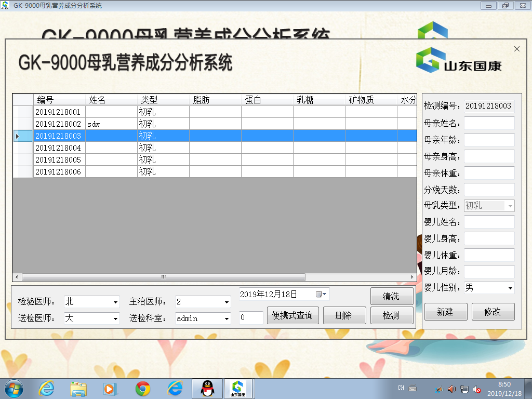The height and width of the screenshot is (399, 532).
Task: Open the Windows Start menu
Action: [14, 389]
